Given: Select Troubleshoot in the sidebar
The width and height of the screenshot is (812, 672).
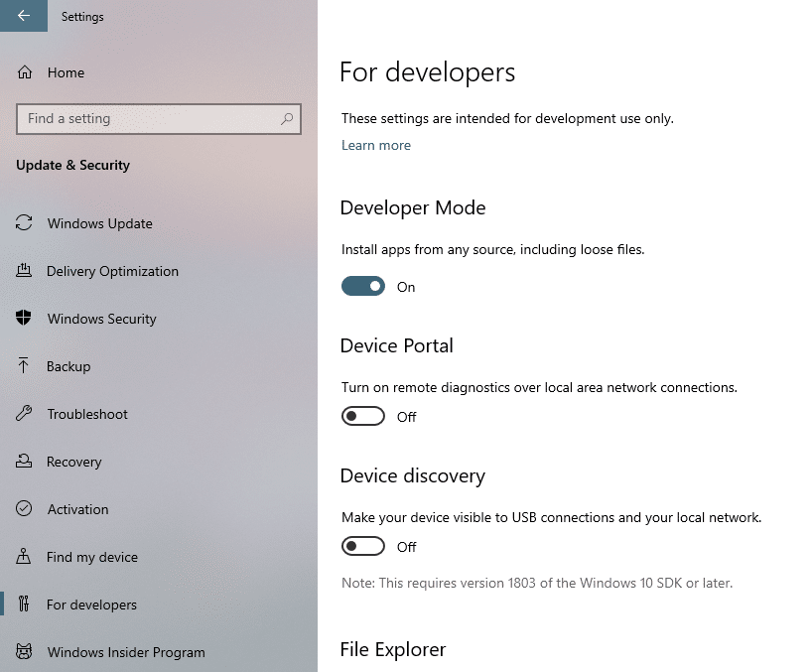Looking at the screenshot, I should coord(159,414).
